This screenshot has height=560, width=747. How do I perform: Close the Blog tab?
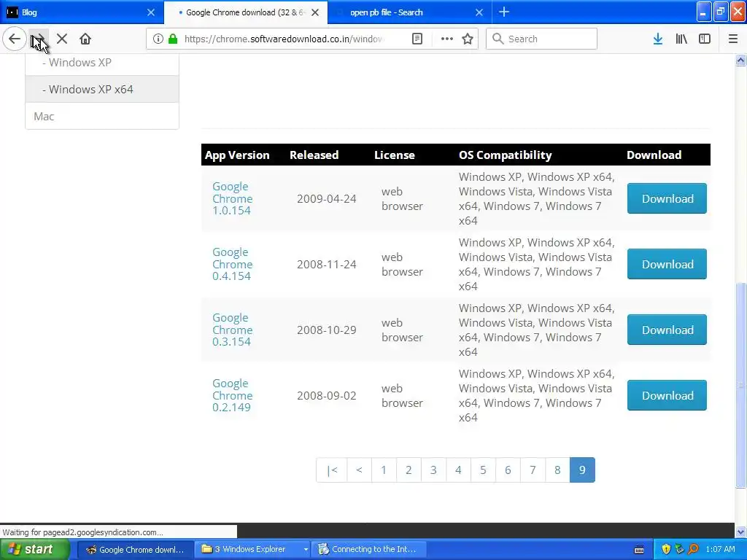[x=151, y=12]
